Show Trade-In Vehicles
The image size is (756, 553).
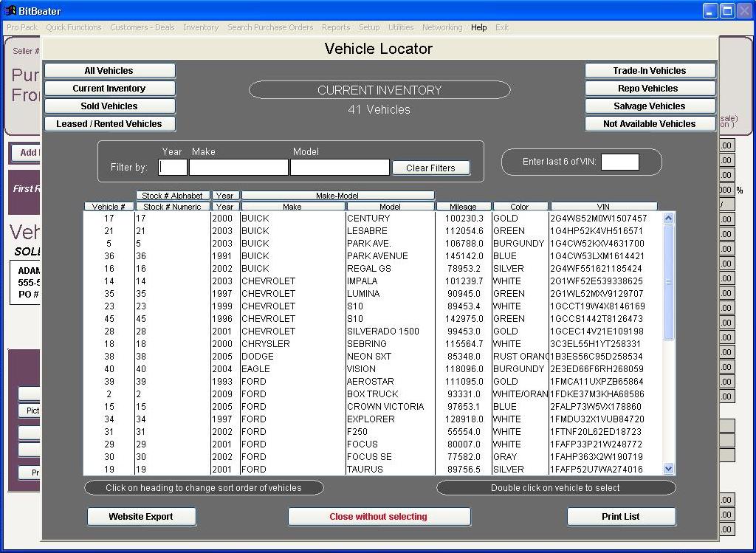tap(650, 70)
